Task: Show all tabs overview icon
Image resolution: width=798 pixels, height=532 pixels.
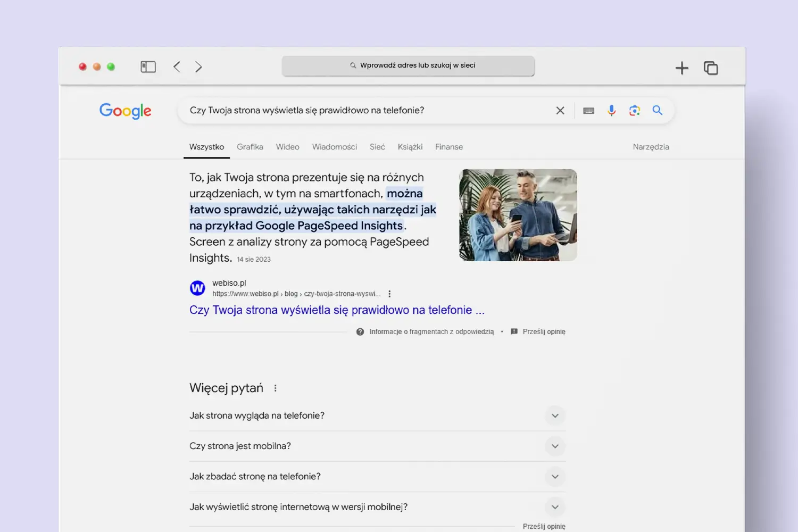Action: [x=711, y=68]
